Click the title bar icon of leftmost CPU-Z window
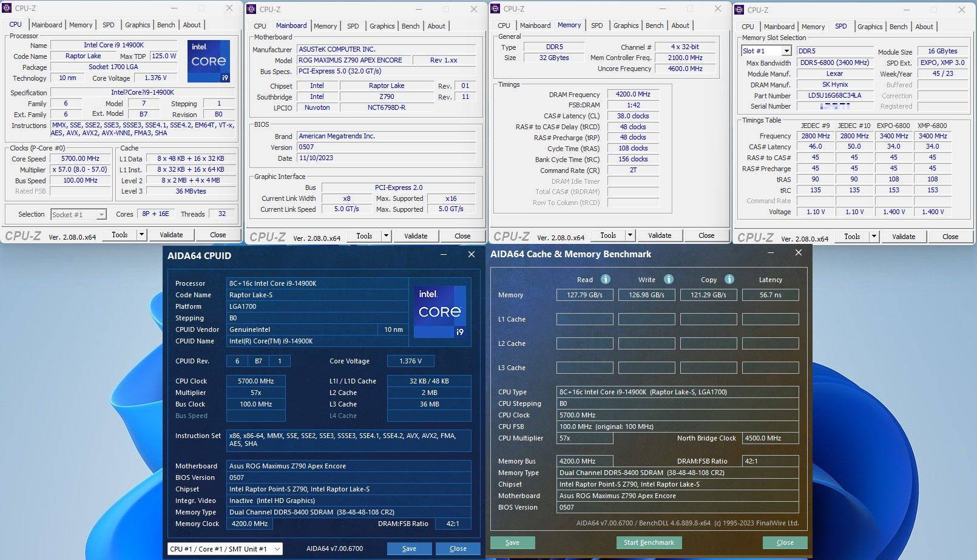 [7, 8]
